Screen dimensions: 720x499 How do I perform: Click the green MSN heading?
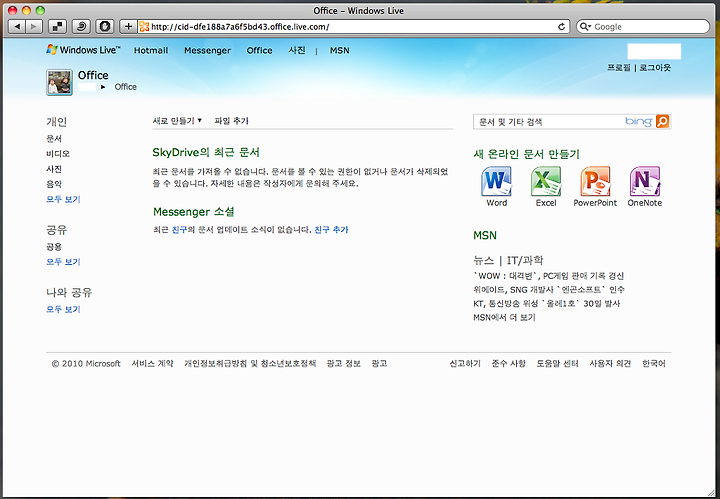pyautogui.click(x=485, y=235)
